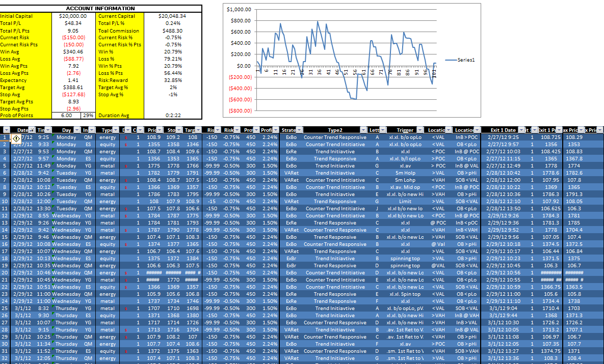Open the Profit % column filter dropdown
The image size is (604, 364).
pos(275,130)
